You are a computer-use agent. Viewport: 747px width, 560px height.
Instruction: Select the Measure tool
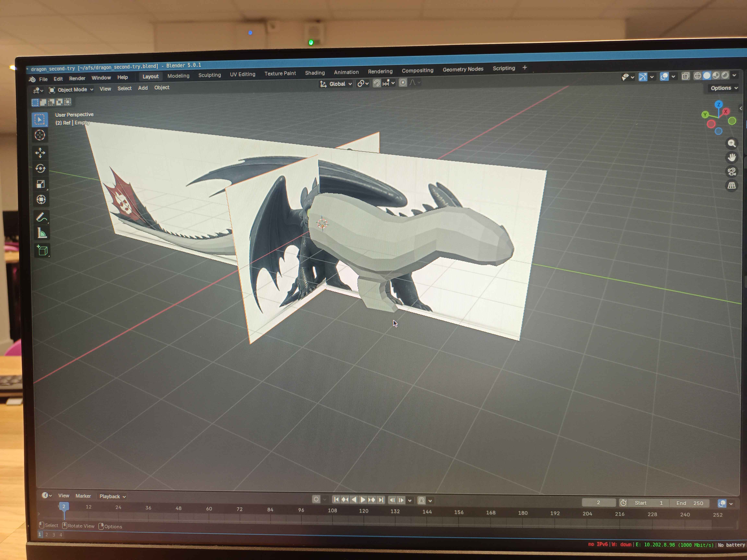(x=42, y=233)
